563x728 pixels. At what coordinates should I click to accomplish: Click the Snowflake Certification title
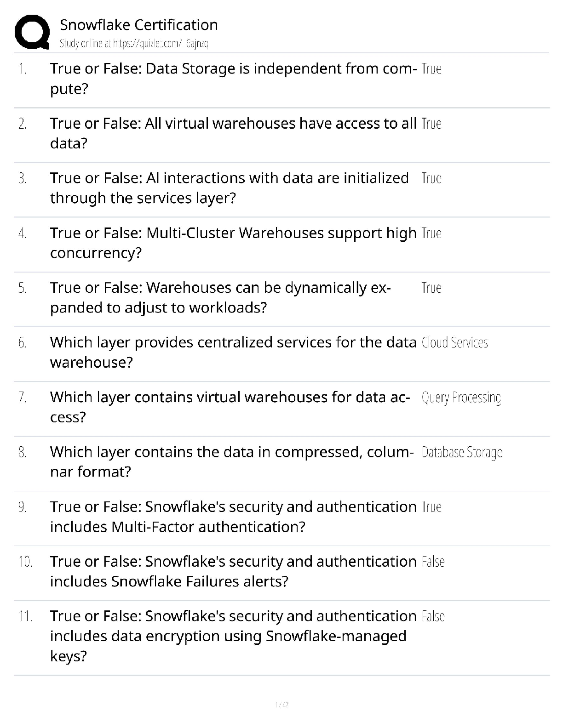pos(139,25)
